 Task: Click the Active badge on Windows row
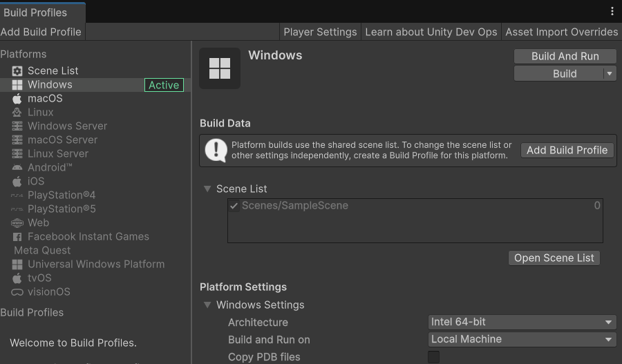164,85
